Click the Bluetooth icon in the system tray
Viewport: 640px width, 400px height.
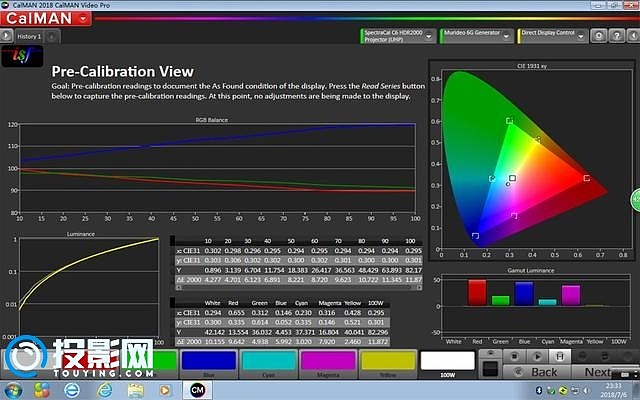coord(538,390)
